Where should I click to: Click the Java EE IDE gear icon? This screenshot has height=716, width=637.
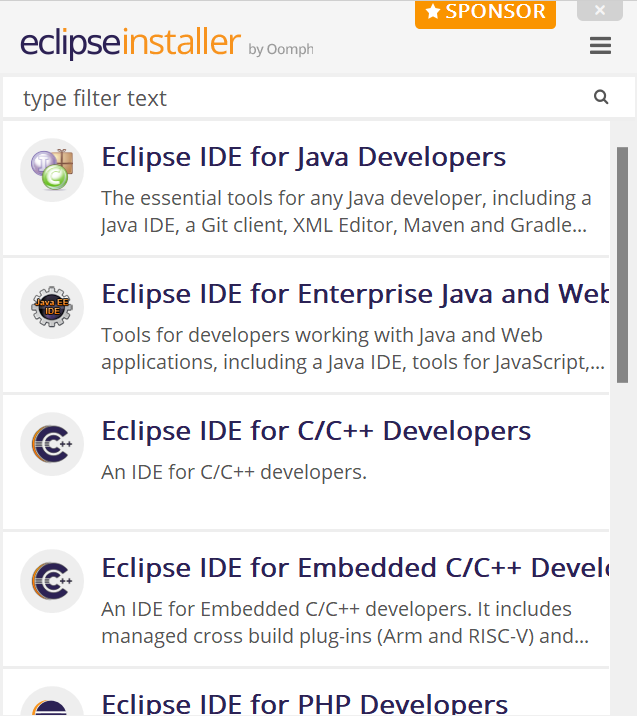point(52,307)
